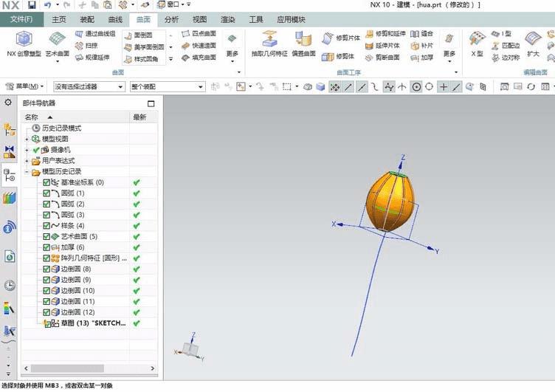The height and width of the screenshot is (392, 555).
Task: Open the 整个装配 scope dropdown
Action: click(x=168, y=86)
